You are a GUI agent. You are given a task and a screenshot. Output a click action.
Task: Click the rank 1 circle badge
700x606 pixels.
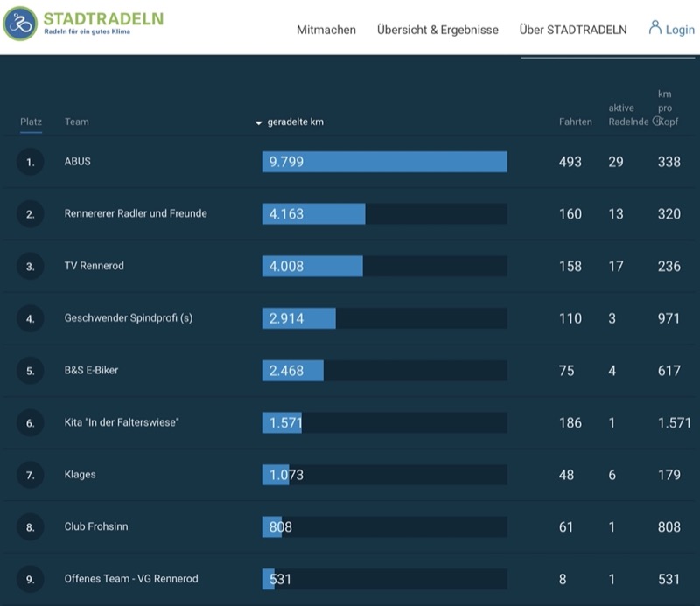click(x=30, y=162)
